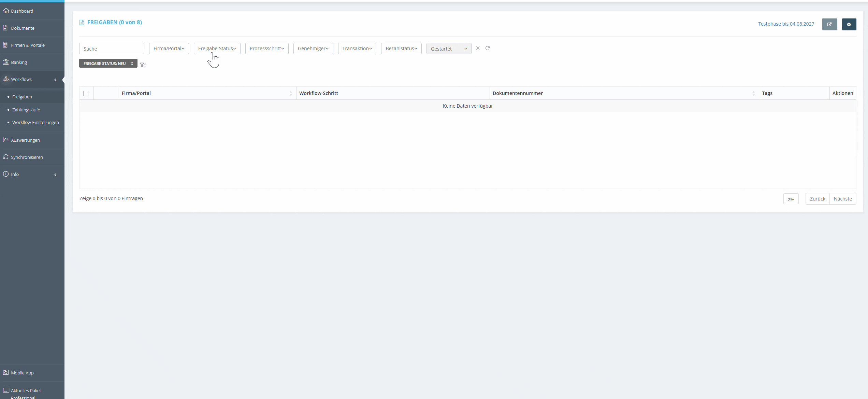868x399 pixels.
Task: Open the Freigabe-Status filter dropdown
Action: click(x=217, y=49)
